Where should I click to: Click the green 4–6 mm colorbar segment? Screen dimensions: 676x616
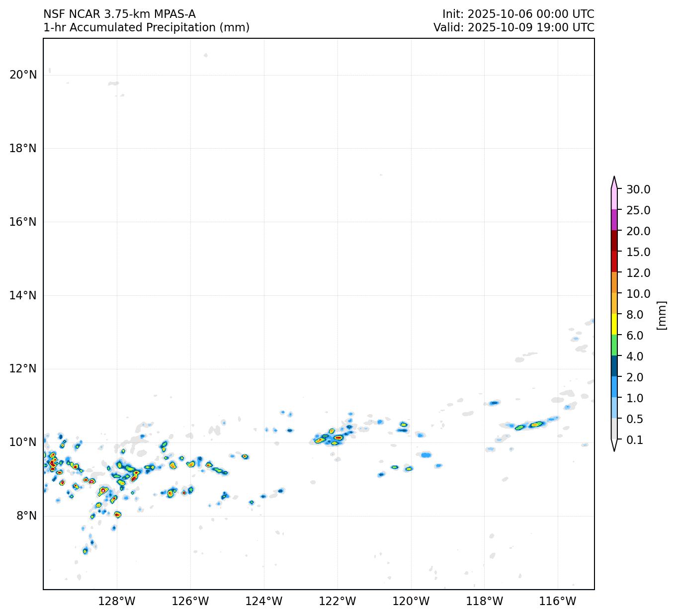[x=614, y=346]
